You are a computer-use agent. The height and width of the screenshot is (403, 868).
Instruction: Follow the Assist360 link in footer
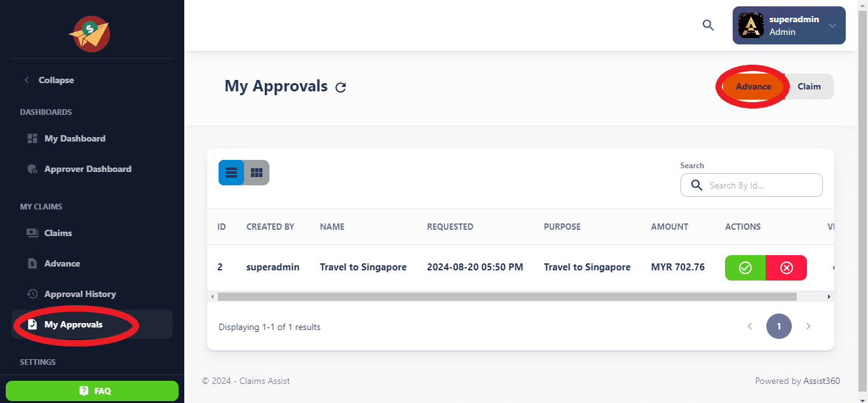point(821,381)
